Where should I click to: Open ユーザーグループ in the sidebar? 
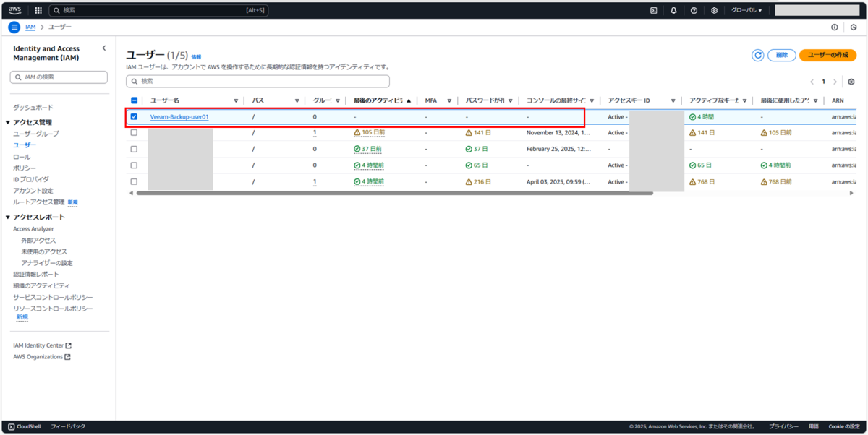(x=36, y=134)
